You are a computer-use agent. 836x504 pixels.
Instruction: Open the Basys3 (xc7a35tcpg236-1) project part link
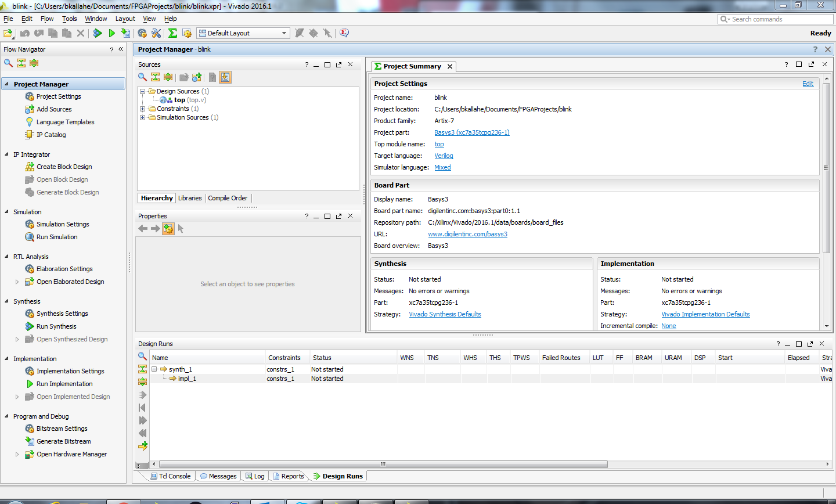(x=472, y=132)
